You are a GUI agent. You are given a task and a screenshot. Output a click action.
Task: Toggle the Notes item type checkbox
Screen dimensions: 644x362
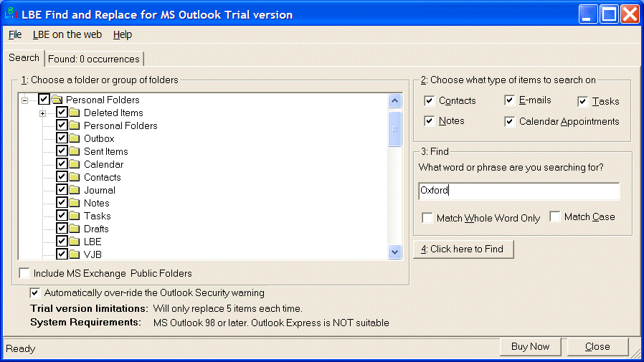pyautogui.click(x=429, y=120)
